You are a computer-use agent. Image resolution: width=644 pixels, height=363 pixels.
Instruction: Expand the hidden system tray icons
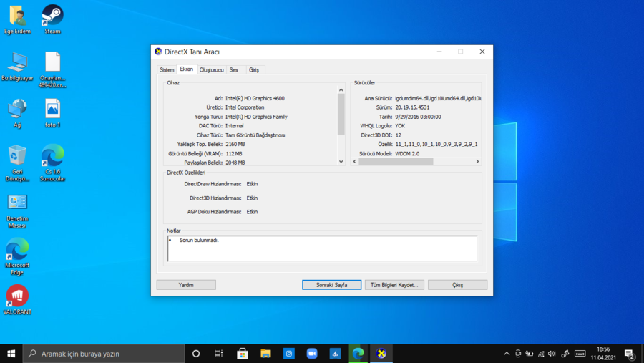pyautogui.click(x=507, y=354)
